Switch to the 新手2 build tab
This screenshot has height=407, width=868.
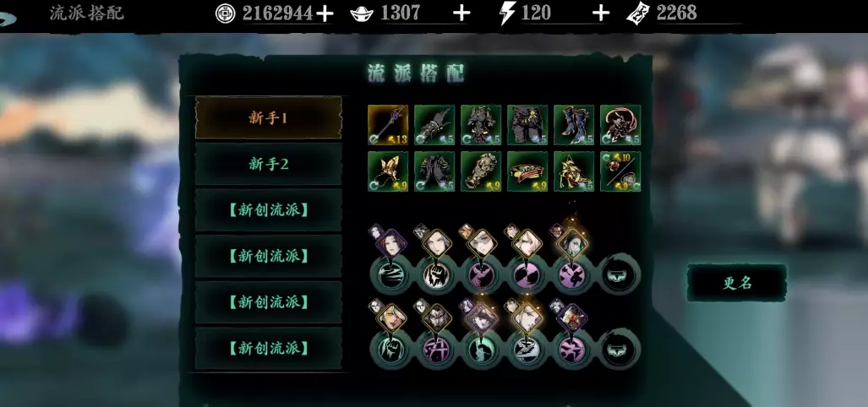[269, 164]
